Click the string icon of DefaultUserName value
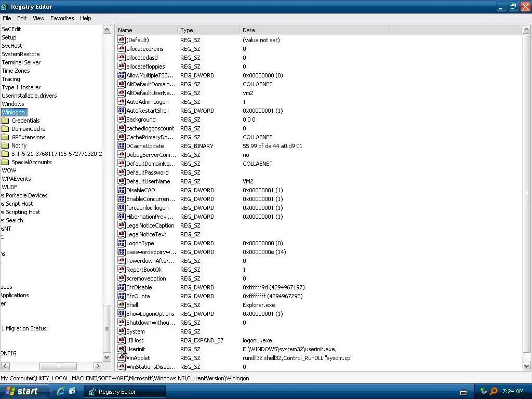Viewport: 532px width, 399px height. [122, 181]
